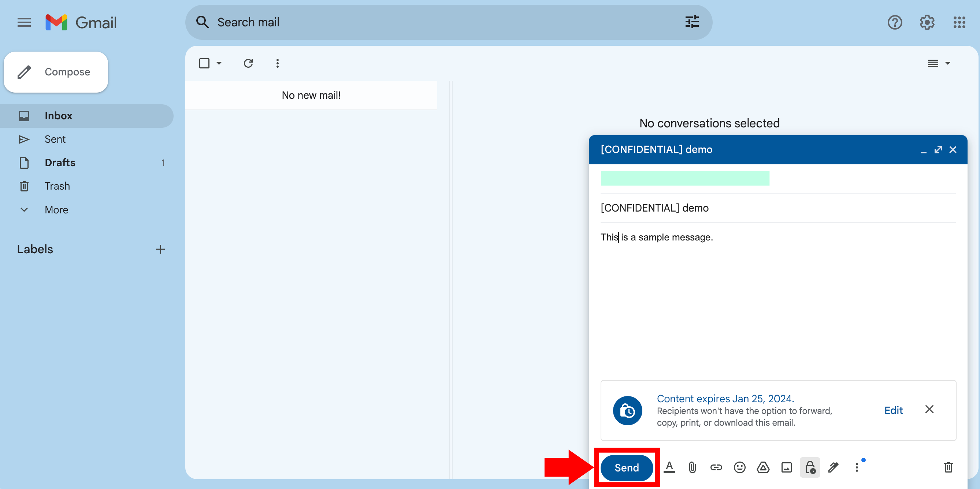
Task: Discard draft with trash icon
Action: click(949, 467)
